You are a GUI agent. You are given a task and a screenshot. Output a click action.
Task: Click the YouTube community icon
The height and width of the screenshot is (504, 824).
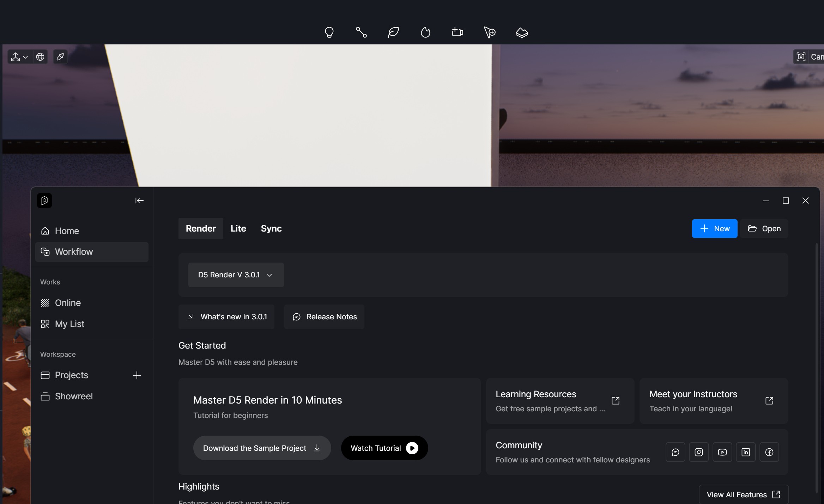722,452
